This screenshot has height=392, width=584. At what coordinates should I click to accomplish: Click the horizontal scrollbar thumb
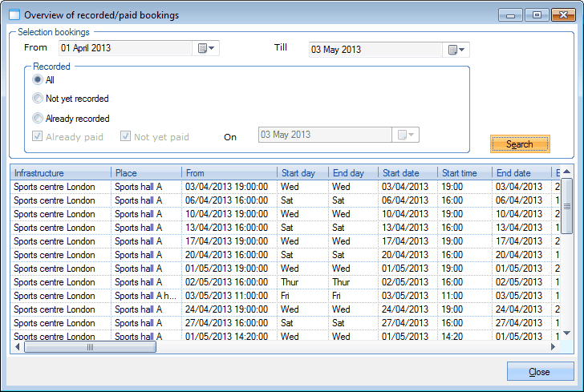pos(91,347)
